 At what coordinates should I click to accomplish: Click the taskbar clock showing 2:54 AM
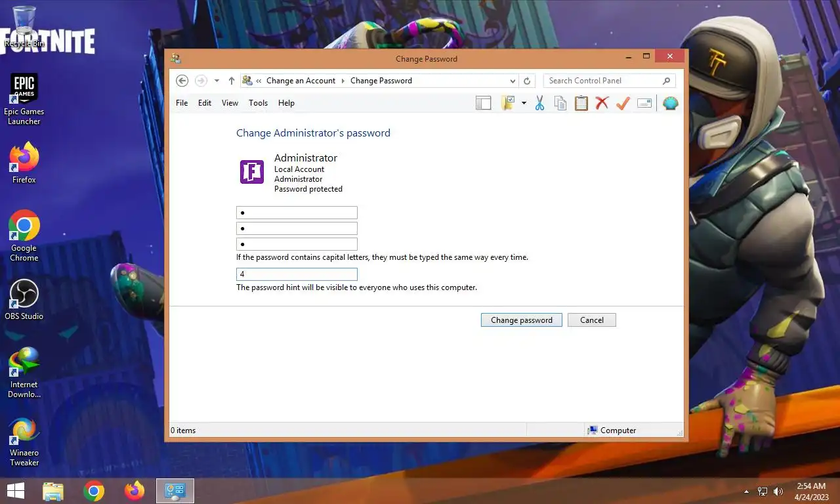(x=810, y=492)
